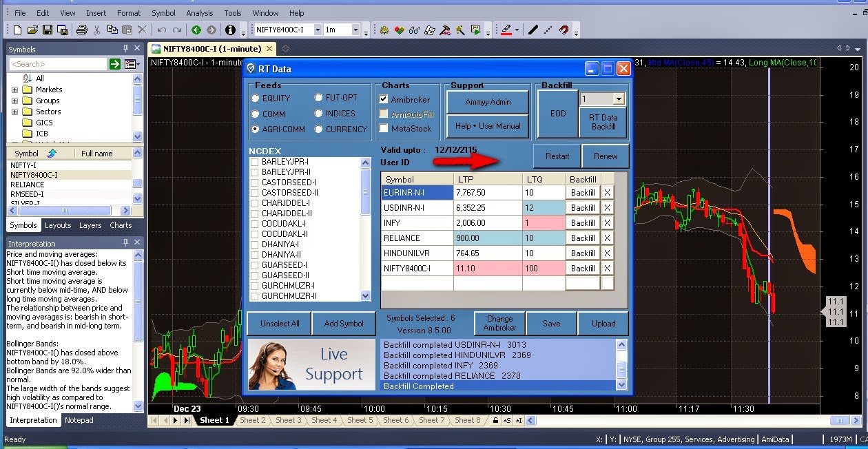868x449 pixels.
Task: Click the Add Symbol button
Action: click(344, 324)
